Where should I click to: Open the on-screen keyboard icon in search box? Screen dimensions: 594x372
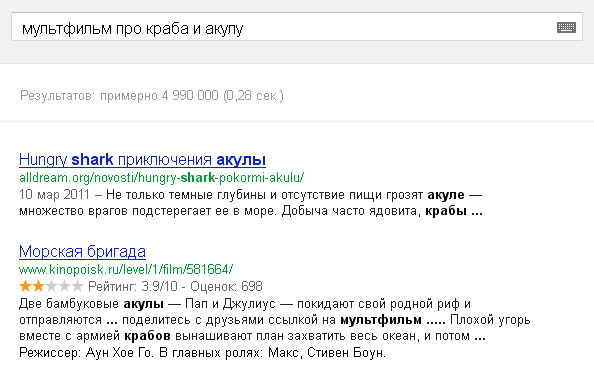point(566,27)
